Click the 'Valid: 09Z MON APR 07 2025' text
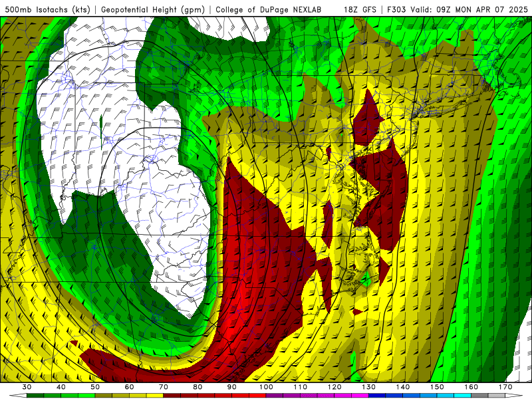This screenshot has height=399, width=532. pyautogui.click(x=469, y=9)
